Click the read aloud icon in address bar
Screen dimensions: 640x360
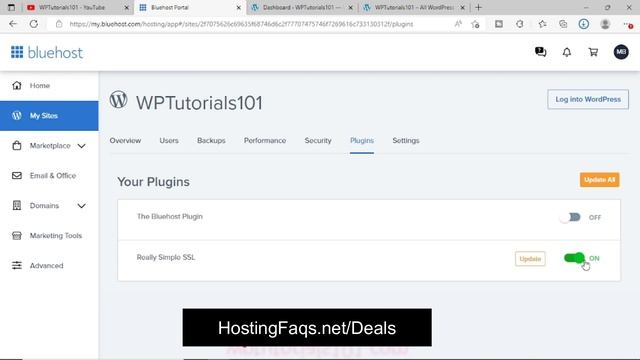click(x=458, y=24)
